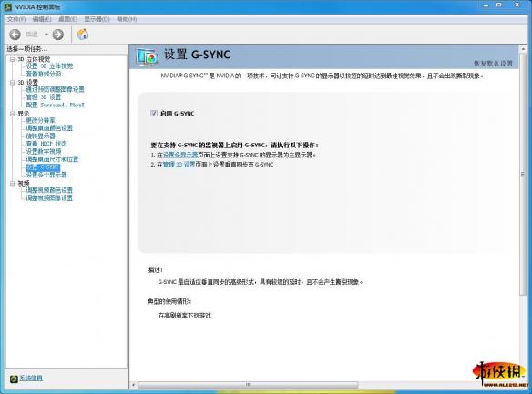This screenshot has width=532, height=394.
Task: Click the 显示 category label
Action: 24,114
